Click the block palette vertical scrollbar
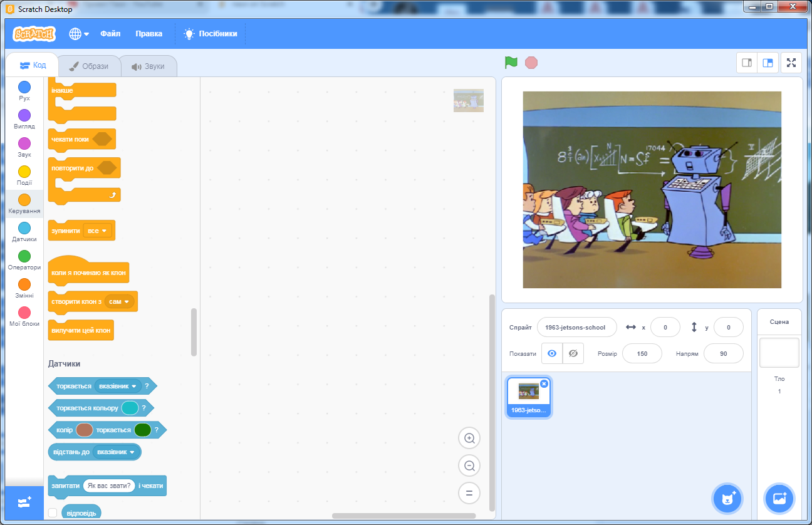This screenshot has width=812, height=525. point(194,332)
